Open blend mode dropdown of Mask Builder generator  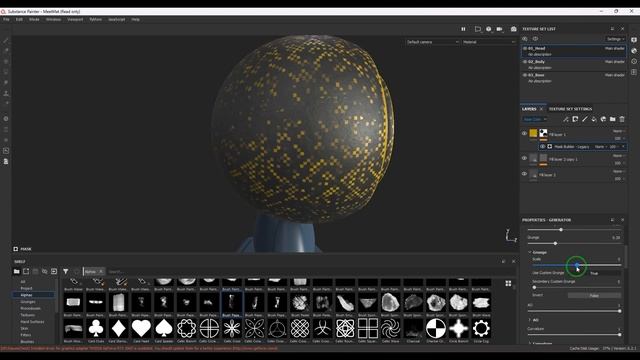[x=600, y=147]
